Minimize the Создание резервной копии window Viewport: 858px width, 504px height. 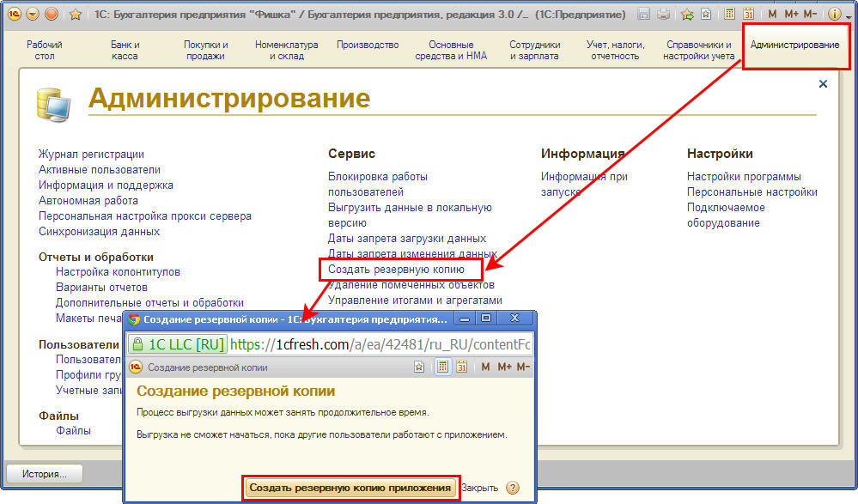(464, 319)
